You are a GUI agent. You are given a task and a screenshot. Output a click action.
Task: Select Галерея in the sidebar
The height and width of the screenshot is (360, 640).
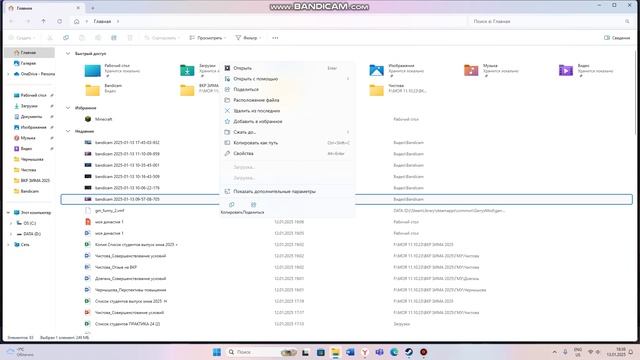(x=29, y=63)
